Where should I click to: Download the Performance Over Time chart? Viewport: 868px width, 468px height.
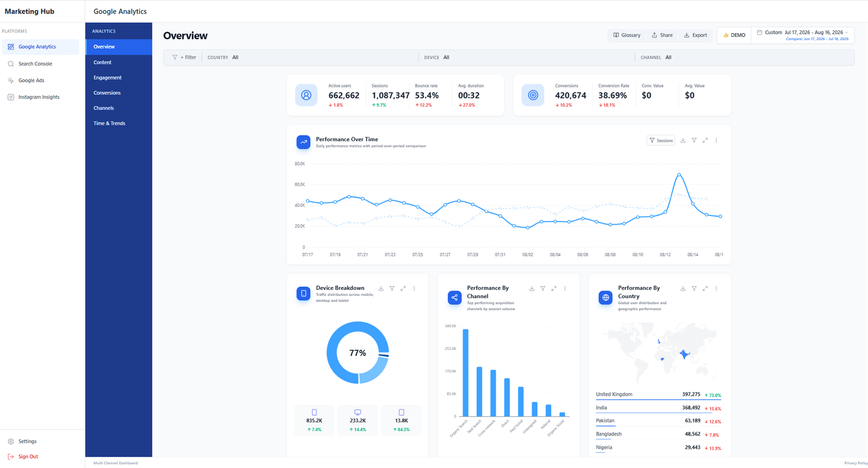coord(683,141)
